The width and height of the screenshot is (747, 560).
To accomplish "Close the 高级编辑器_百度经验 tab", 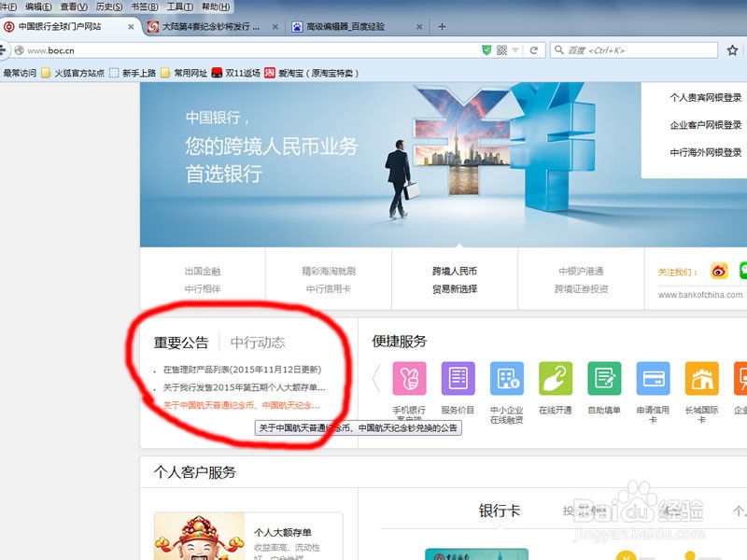I will point(419,27).
